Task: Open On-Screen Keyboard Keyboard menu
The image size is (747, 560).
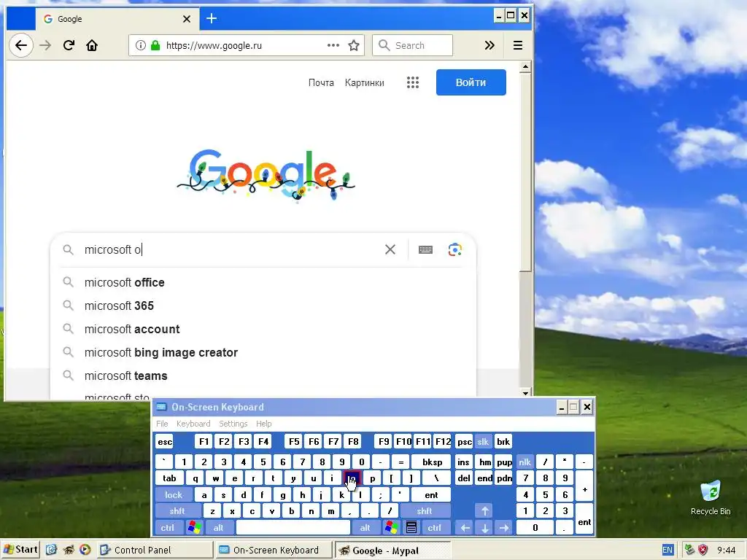Action: [193, 424]
